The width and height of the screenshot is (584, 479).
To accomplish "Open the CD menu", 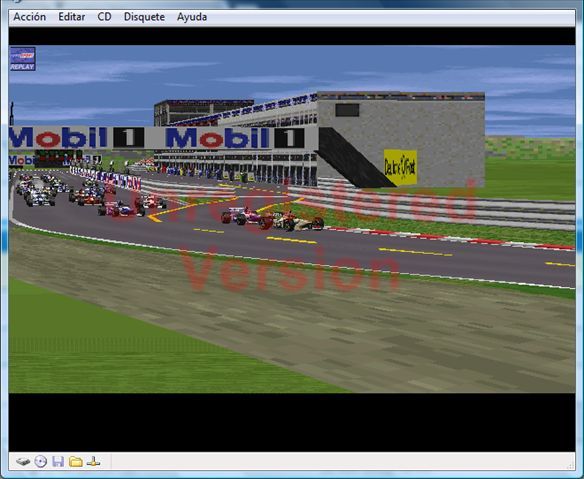I will [104, 17].
